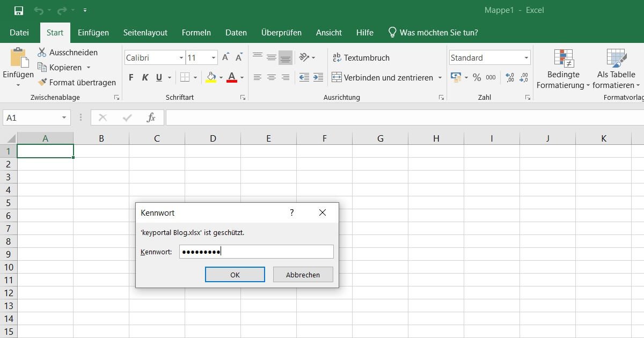The image size is (644, 338).
Task: Apply percent style
Action: (477, 78)
